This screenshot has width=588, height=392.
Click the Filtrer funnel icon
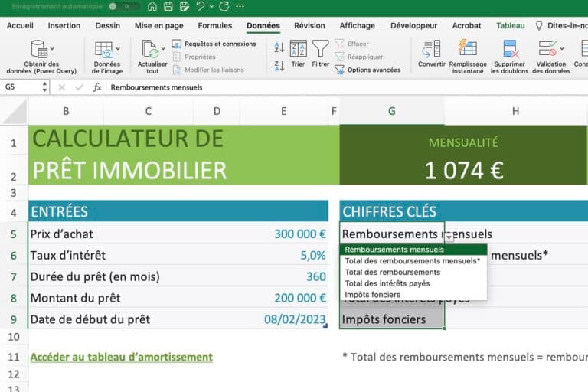coord(320,50)
